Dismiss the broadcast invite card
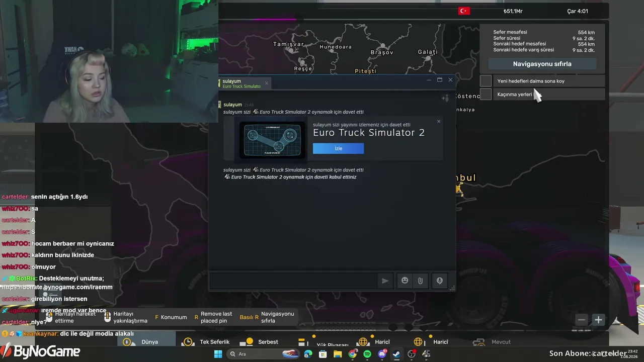This screenshot has width=644, height=362. (438, 121)
